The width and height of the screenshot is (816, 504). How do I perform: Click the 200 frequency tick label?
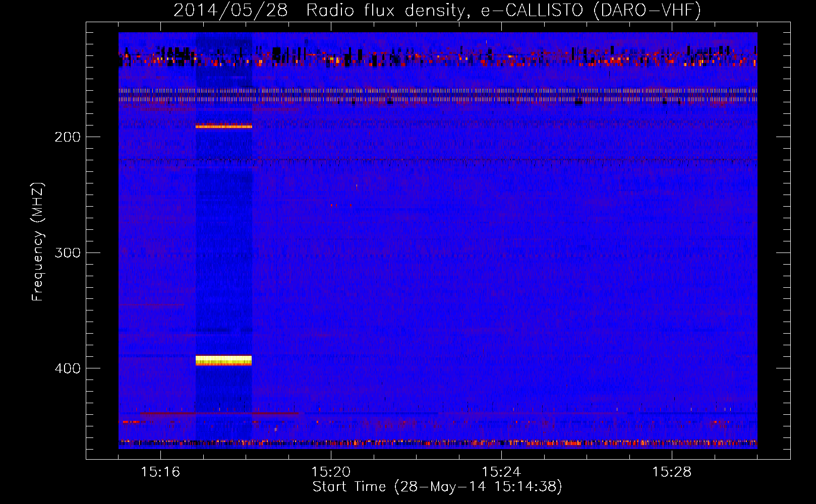[68, 137]
